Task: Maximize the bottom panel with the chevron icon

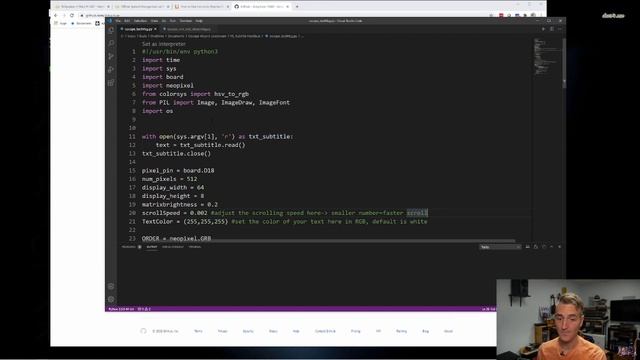Action: coord(551,247)
